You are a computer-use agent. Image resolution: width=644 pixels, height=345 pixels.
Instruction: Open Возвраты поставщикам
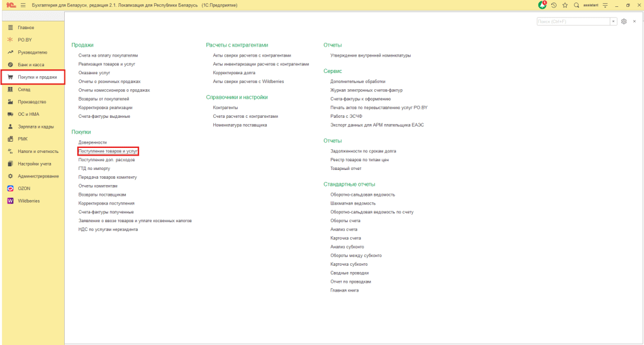tap(103, 195)
